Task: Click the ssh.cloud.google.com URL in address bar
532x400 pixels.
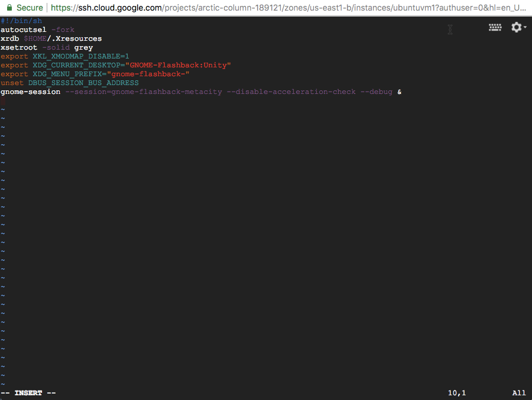Action: (287, 8)
